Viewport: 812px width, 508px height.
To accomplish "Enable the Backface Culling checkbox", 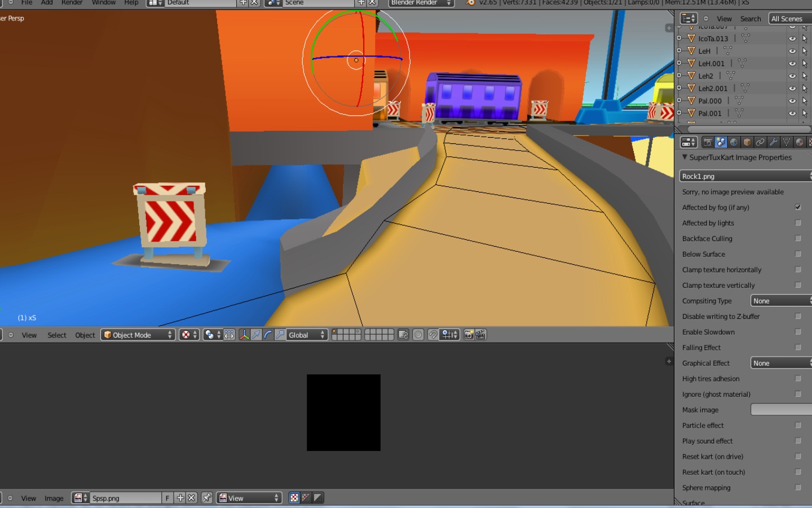I will 798,239.
